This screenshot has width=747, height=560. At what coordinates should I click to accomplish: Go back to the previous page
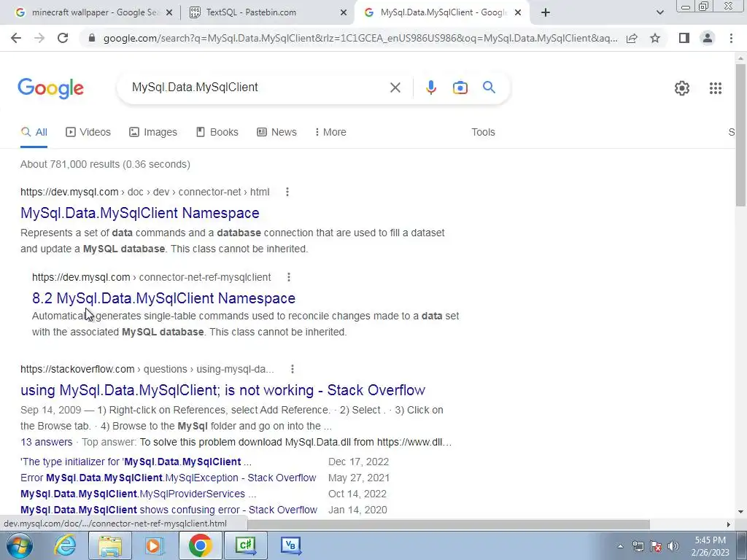pyautogui.click(x=16, y=38)
